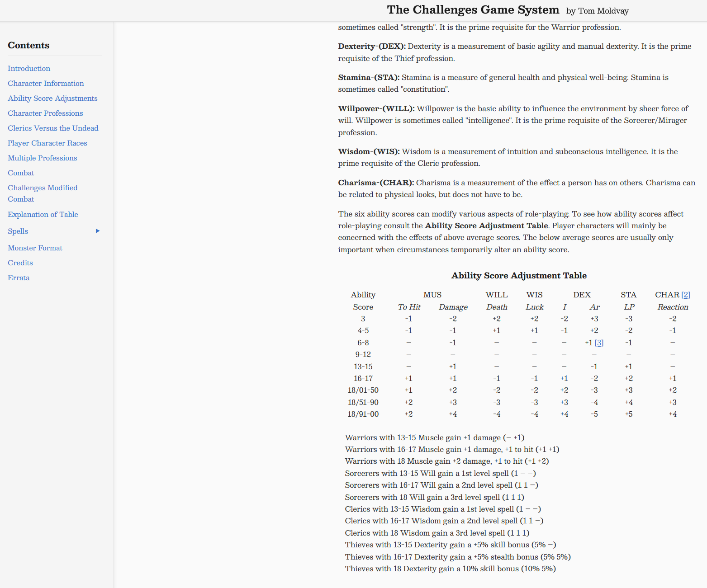Open Multiple Professions section
Viewport: 707px width, 588px height.
tap(43, 158)
